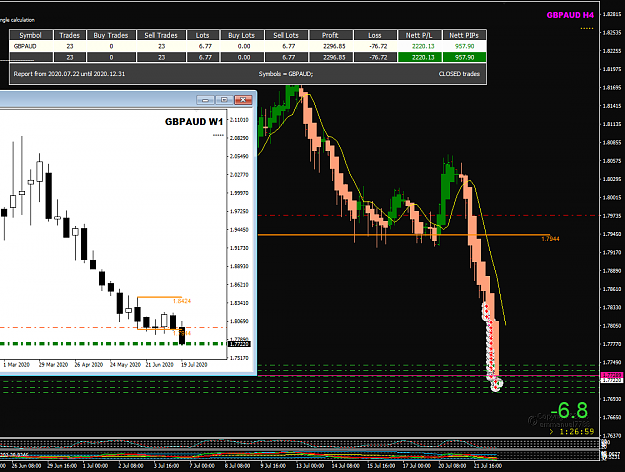Image resolution: width=625 pixels, height=472 pixels.
Task: Click the -76.72 Loss cell in the GBPAUD row
Action: coord(377,46)
